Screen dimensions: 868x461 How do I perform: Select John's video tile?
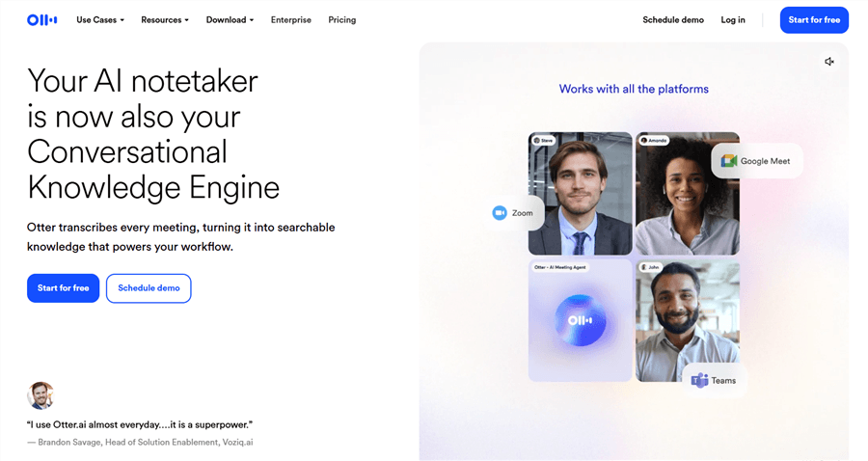point(688,321)
